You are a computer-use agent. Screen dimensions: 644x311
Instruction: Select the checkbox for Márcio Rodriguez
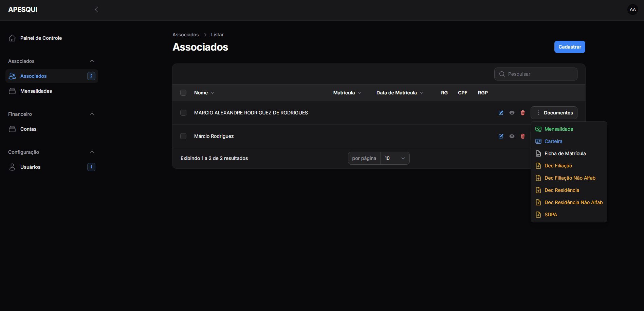click(183, 136)
